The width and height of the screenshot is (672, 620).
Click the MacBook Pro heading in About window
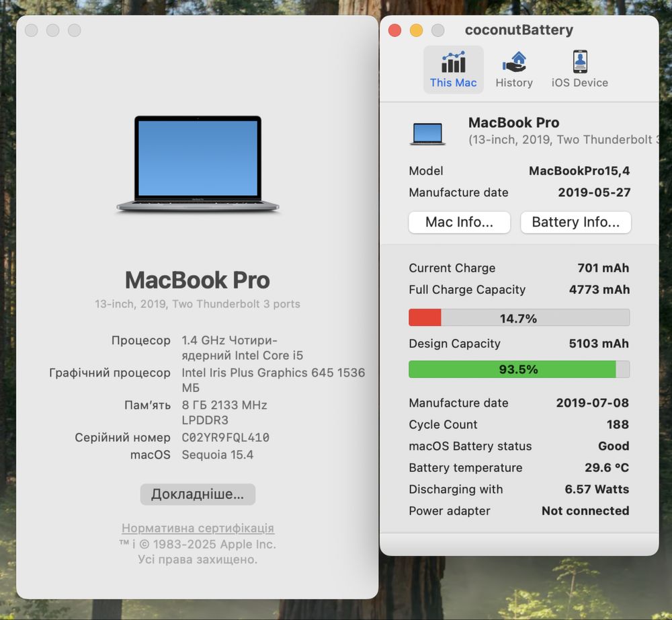click(198, 280)
